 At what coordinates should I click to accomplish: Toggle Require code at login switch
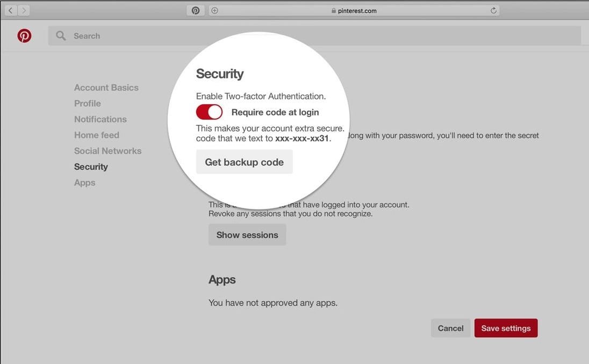tap(209, 112)
